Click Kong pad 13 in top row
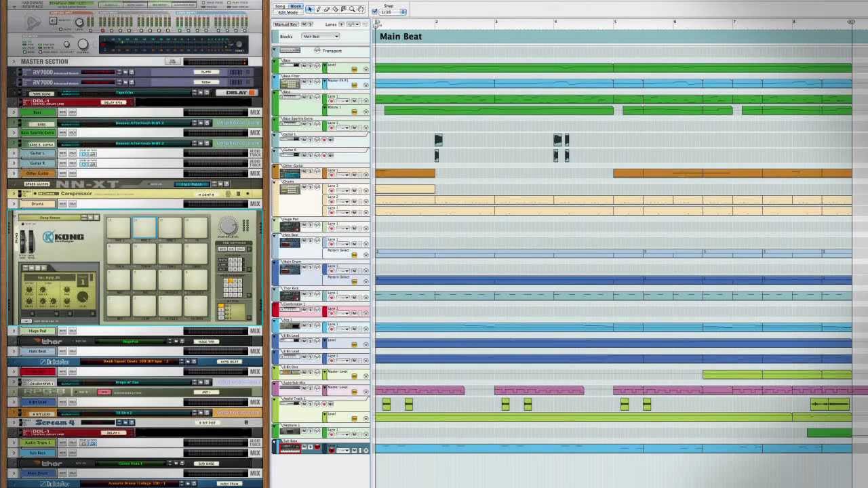The height and width of the screenshot is (488, 868). pyautogui.click(x=119, y=228)
